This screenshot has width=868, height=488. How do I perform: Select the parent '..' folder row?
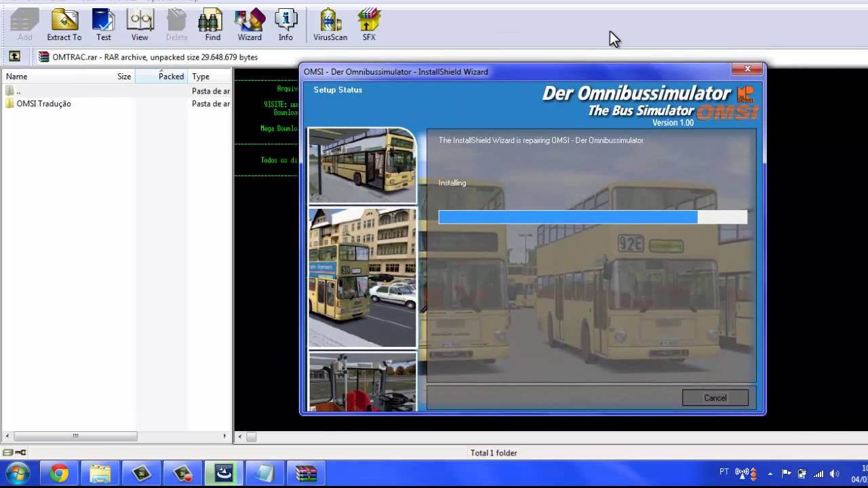tap(116, 91)
